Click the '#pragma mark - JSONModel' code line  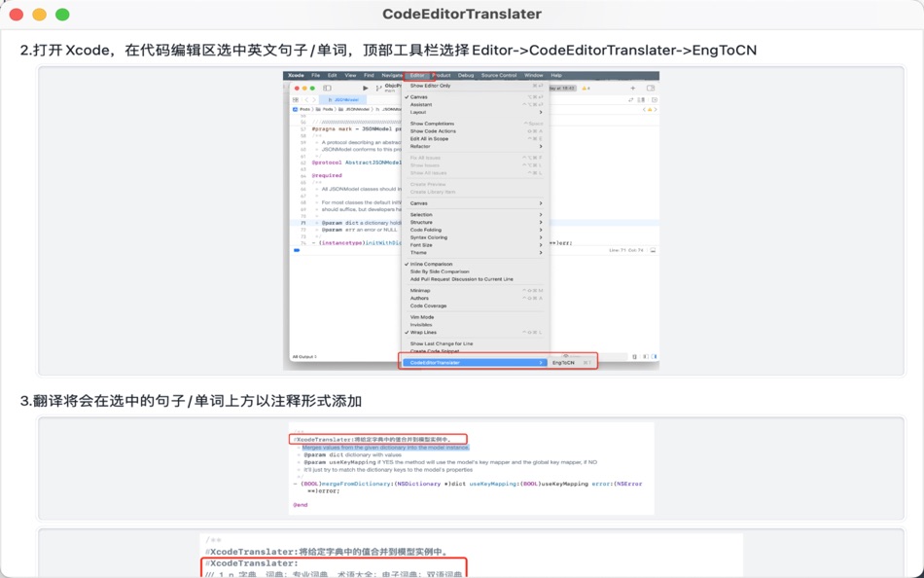click(x=357, y=128)
